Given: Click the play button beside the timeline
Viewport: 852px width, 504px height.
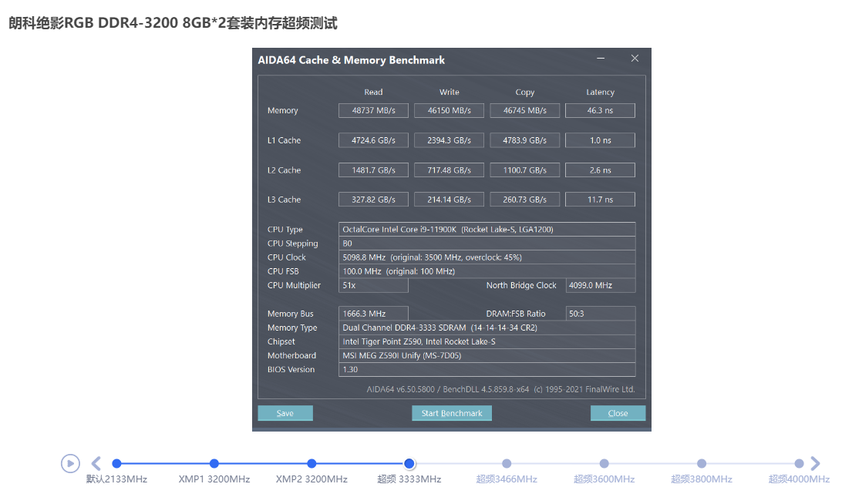Looking at the screenshot, I should coord(70,463).
